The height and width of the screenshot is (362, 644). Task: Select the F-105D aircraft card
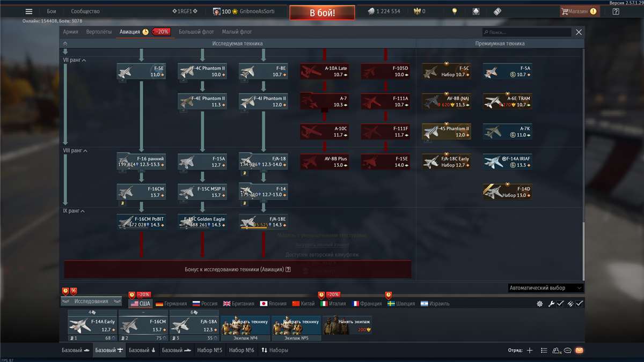coord(385,72)
